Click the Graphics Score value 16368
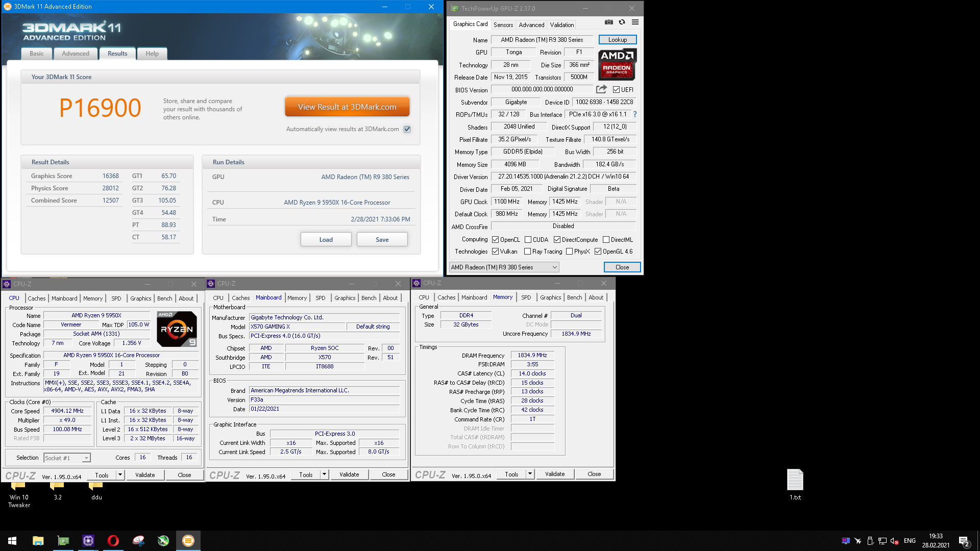The image size is (980, 551). [111, 176]
